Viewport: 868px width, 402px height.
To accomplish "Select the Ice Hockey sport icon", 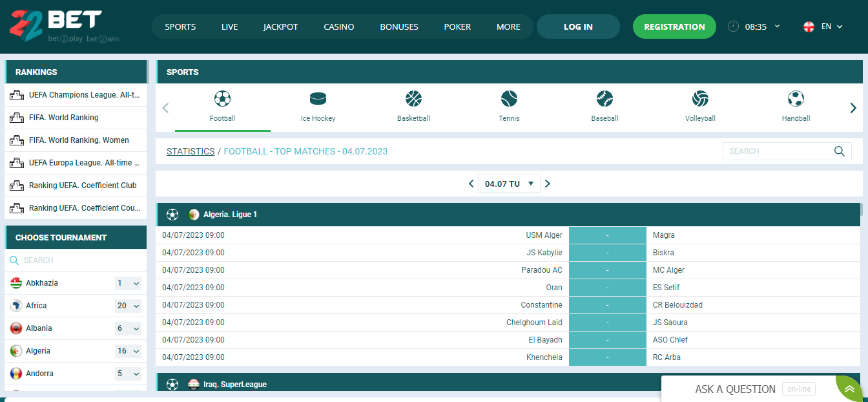I will (318, 99).
